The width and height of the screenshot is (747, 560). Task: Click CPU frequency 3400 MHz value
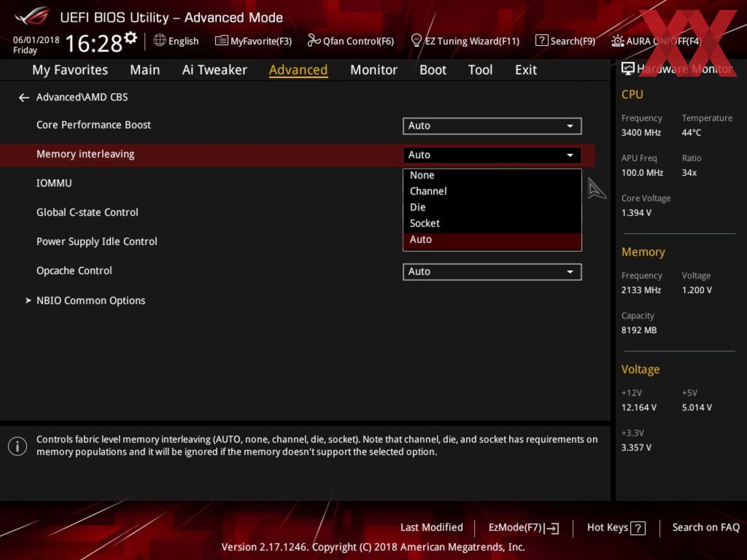pos(641,132)
